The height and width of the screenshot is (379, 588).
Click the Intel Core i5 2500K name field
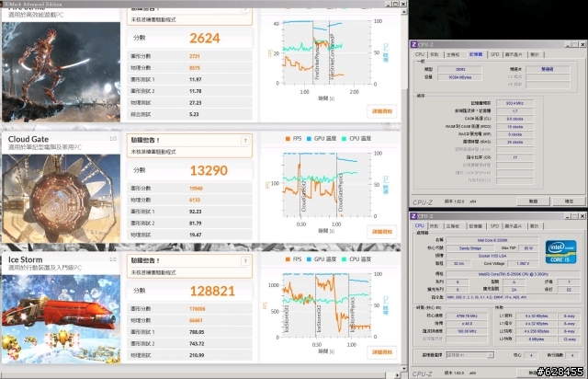pos(492,240)
